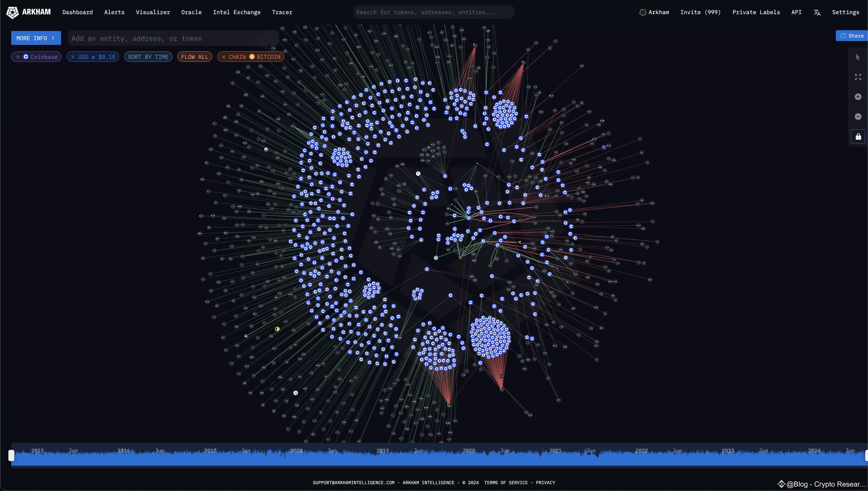The width and height of the screenshot is (868, 491).
Task: Open the Terms of Service link
Action: [x=506, y=482]
